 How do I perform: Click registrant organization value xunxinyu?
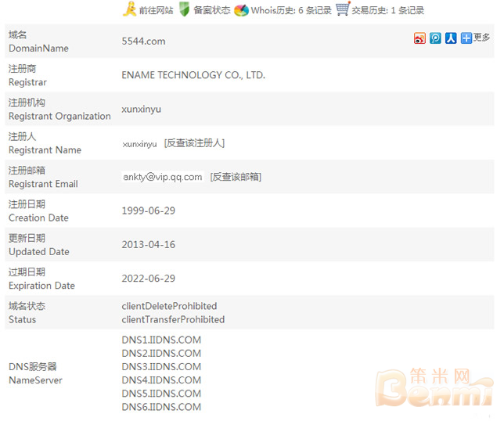(142, 110)
